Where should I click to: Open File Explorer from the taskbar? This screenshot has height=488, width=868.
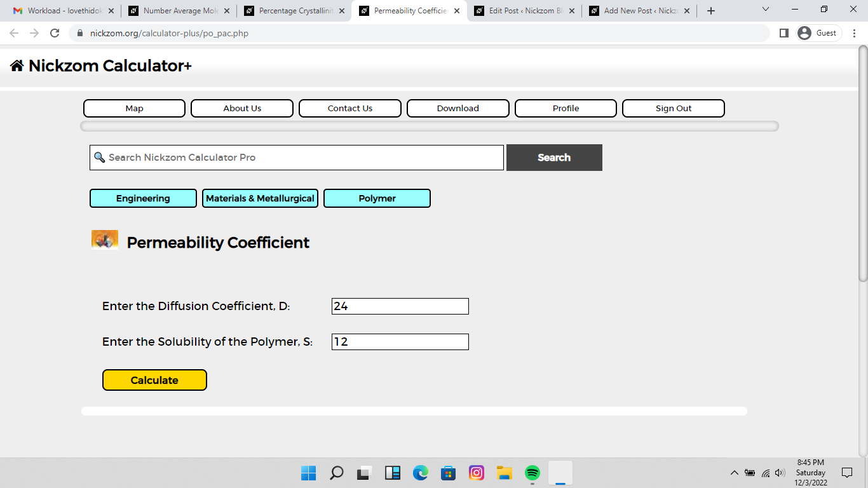[x=505, y=473]
